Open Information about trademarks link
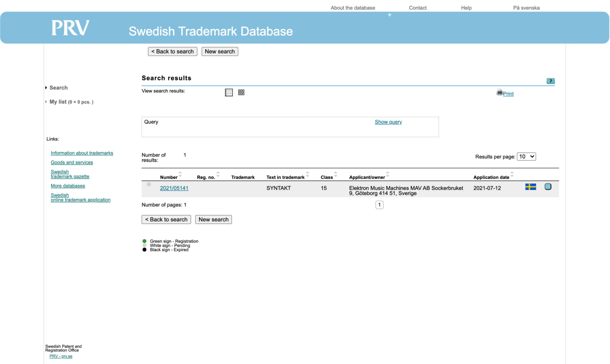 (82, 153)
